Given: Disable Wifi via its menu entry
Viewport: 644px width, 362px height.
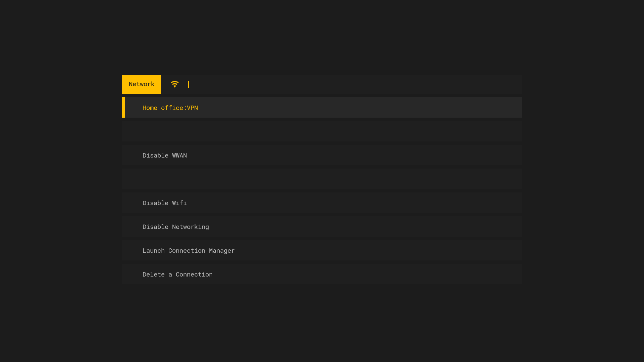Looking at the screenshot, I should [164, 203].
